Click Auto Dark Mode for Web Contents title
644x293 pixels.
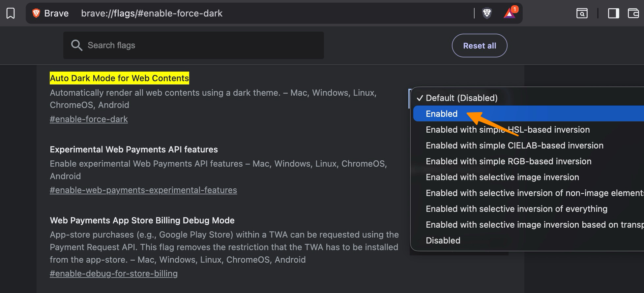[119, 78]
